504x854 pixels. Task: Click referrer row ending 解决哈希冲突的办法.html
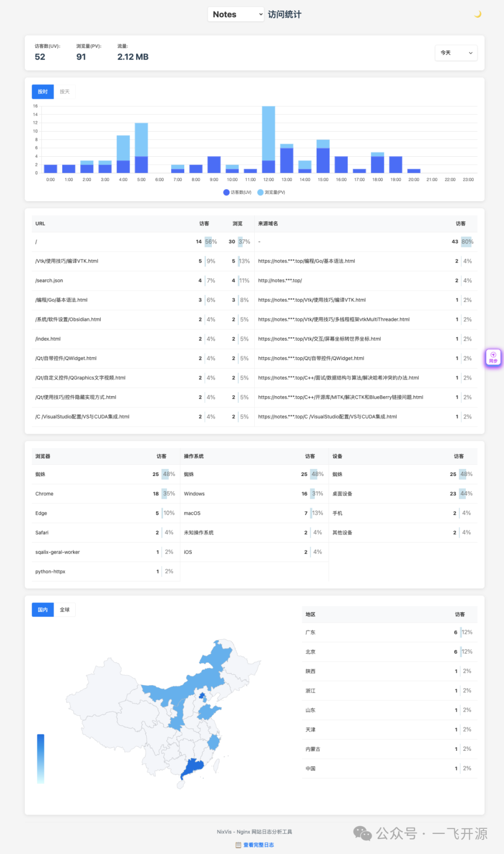click(366, 378)
